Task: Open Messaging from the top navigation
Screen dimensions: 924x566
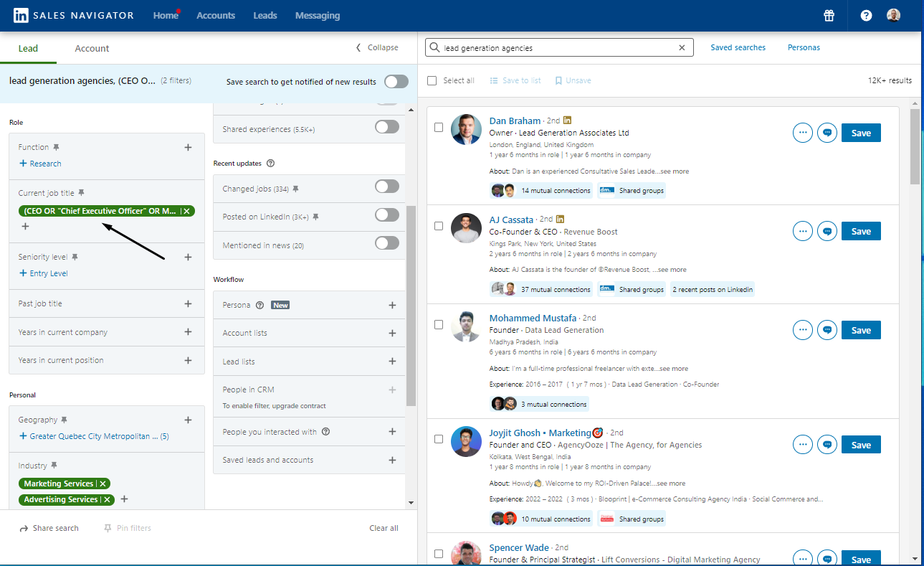Action: point(318,15)
